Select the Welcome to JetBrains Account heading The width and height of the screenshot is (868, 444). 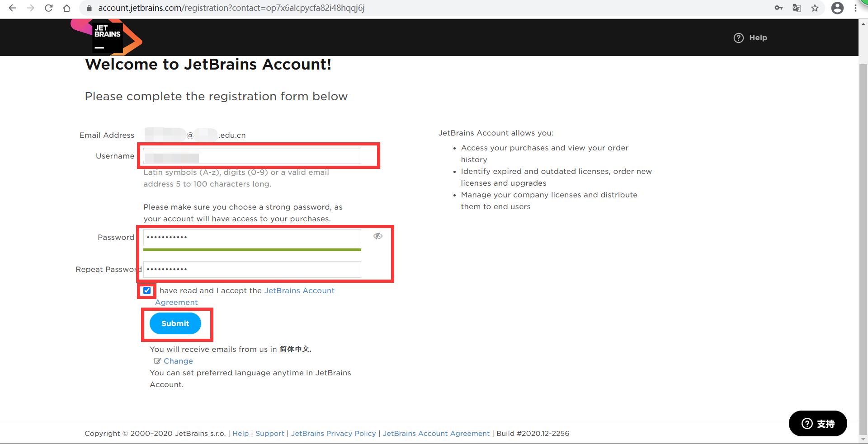click(x=208, y=65)
